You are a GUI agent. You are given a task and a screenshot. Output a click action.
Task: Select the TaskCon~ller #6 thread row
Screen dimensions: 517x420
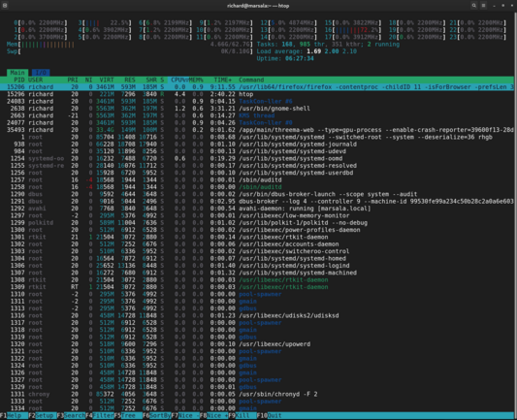pos(257,101)
